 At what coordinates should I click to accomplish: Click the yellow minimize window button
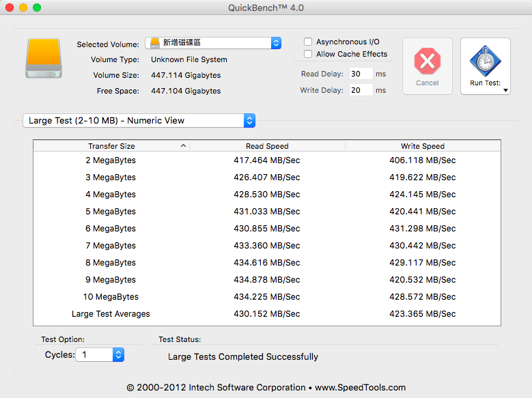pyautogui.click(x=23, y=8)
